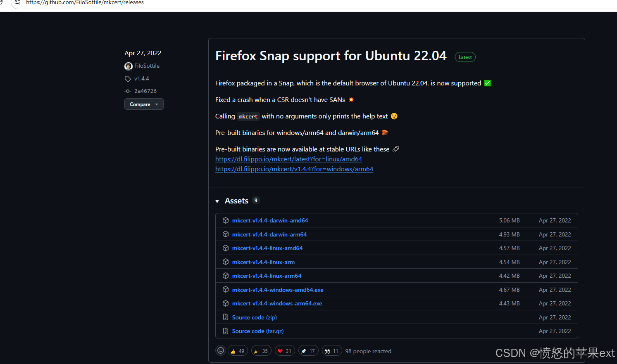Image resolution: width=617 pixels, height=364 pixels.
Task: Collapse the Assets section triangle
Action: click(x=217, y=201)
